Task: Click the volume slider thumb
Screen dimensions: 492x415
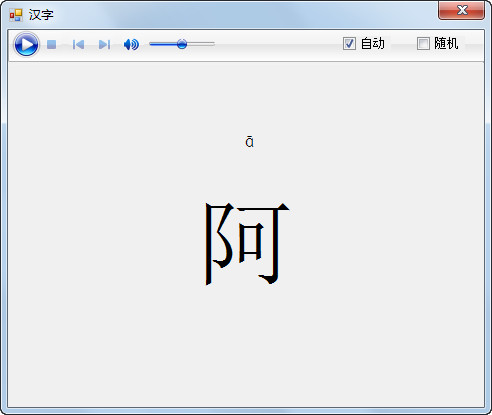Action: click(x=182, y=44)
